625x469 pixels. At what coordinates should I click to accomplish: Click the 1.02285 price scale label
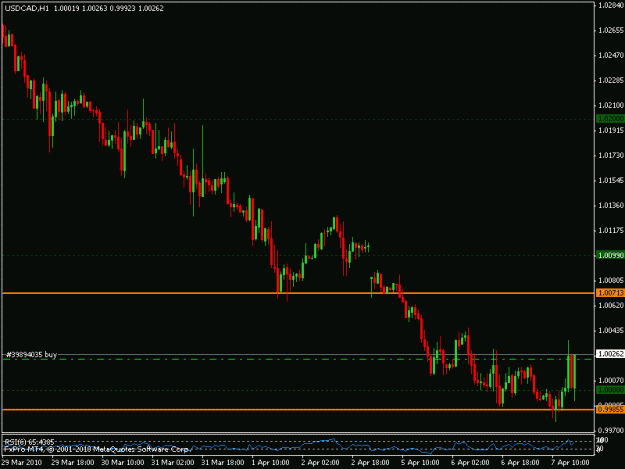611,80
